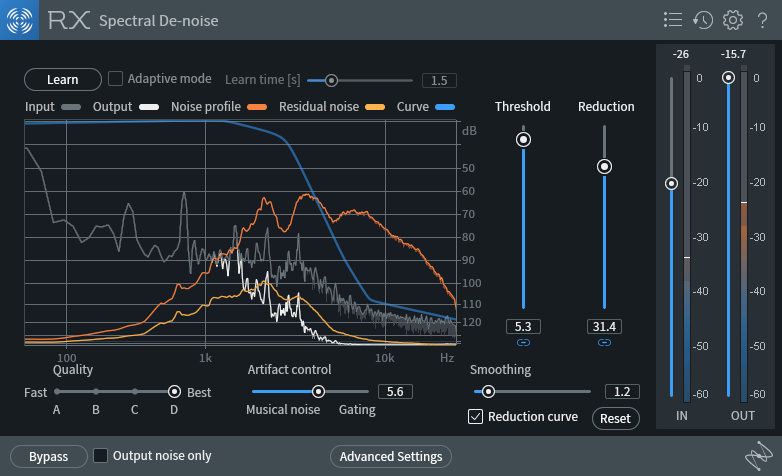The height and width of the screenshot is (476, 782).
Task: Click the Noise profile legend label
Action: [x=206, y=107]
